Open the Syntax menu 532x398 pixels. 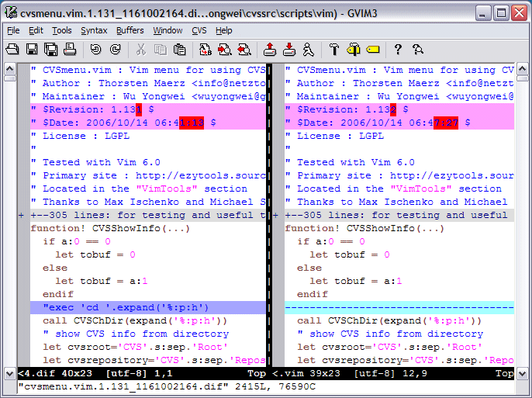[x=94, y=30]
